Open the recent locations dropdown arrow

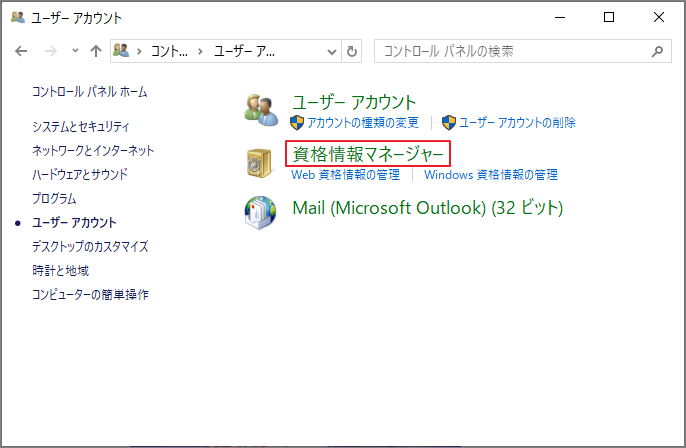point(75,51)
